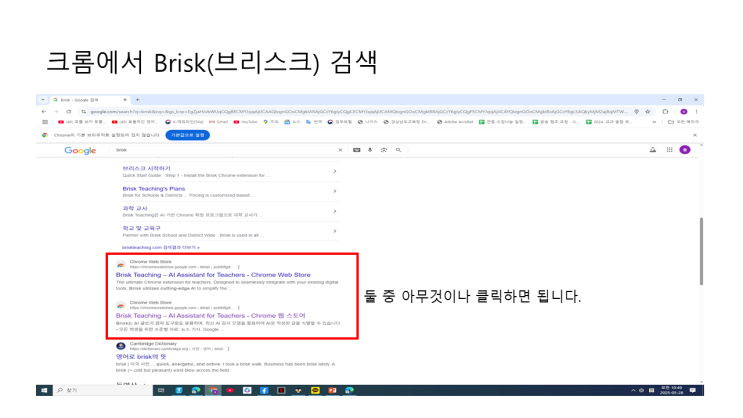Focus the google.com address bar URL

[x=358, y=112]
